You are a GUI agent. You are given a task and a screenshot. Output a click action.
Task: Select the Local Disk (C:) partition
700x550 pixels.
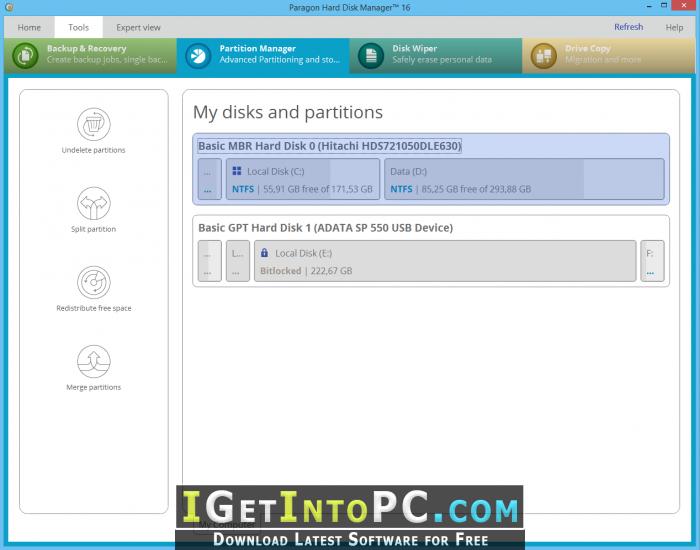[303, 179]
